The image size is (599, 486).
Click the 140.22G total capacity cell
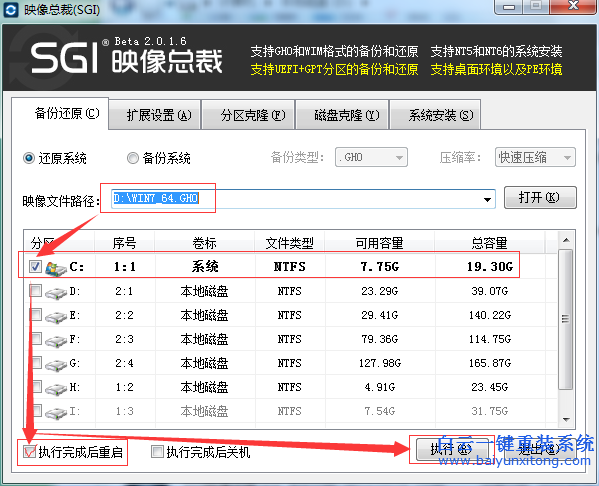coord(490,315)
